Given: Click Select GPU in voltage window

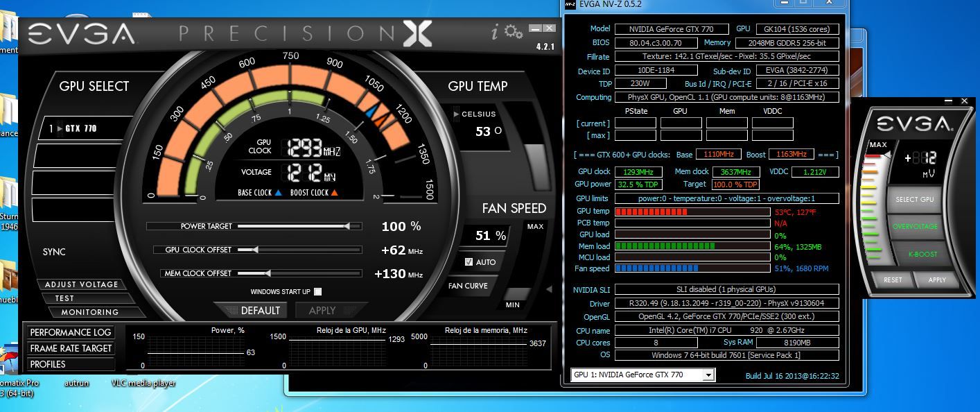Looking at the screenshot, I should 914,200.
